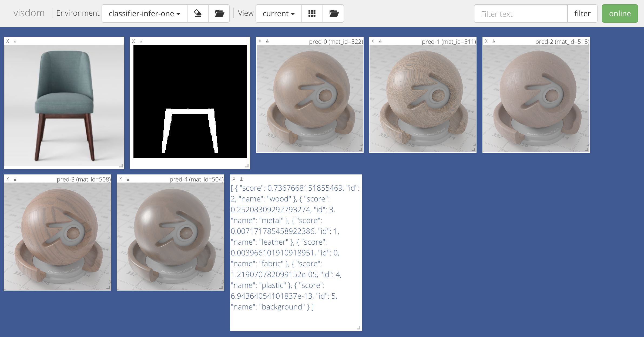644x337 pixels.
Task: Focus the Filter text input field
Action: pyautogui.click(x=520, y=14)
